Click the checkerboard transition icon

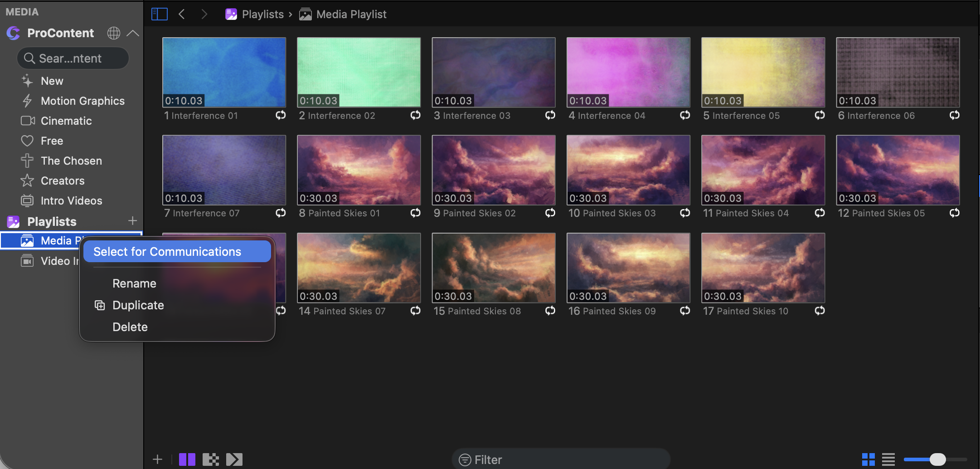click(211, 459)
